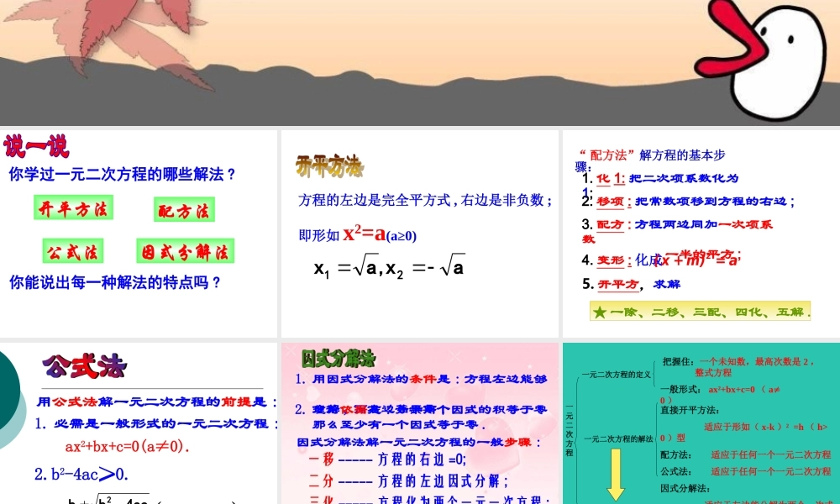Click the green 开平方法 label box

pyautogui.click(x=73, y=207)
